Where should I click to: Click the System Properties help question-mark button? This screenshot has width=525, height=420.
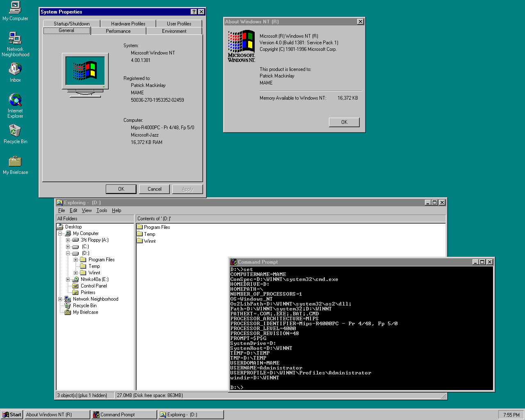tap(194, 12)
